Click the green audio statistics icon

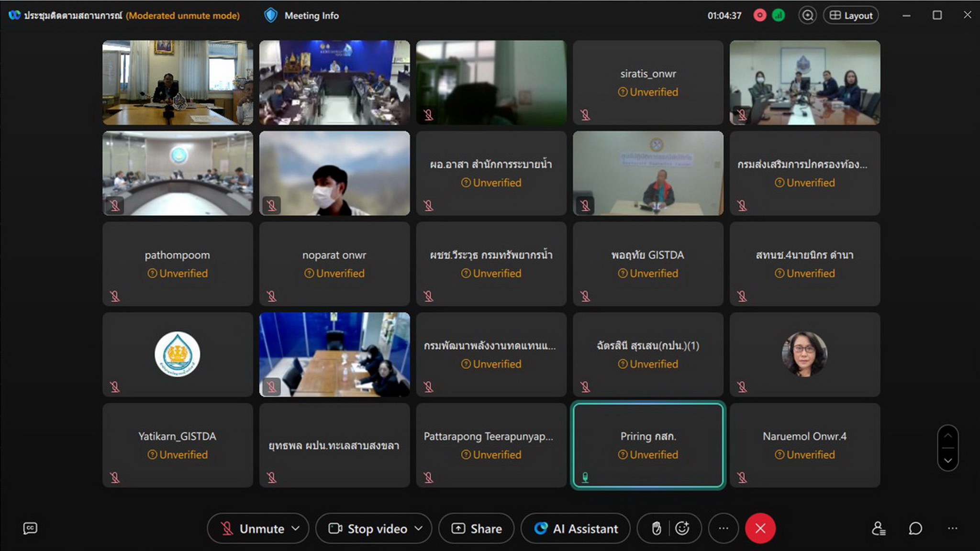779,15
